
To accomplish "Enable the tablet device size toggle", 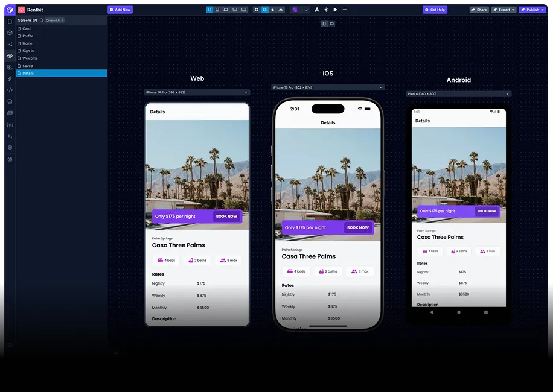I will 217,10.
